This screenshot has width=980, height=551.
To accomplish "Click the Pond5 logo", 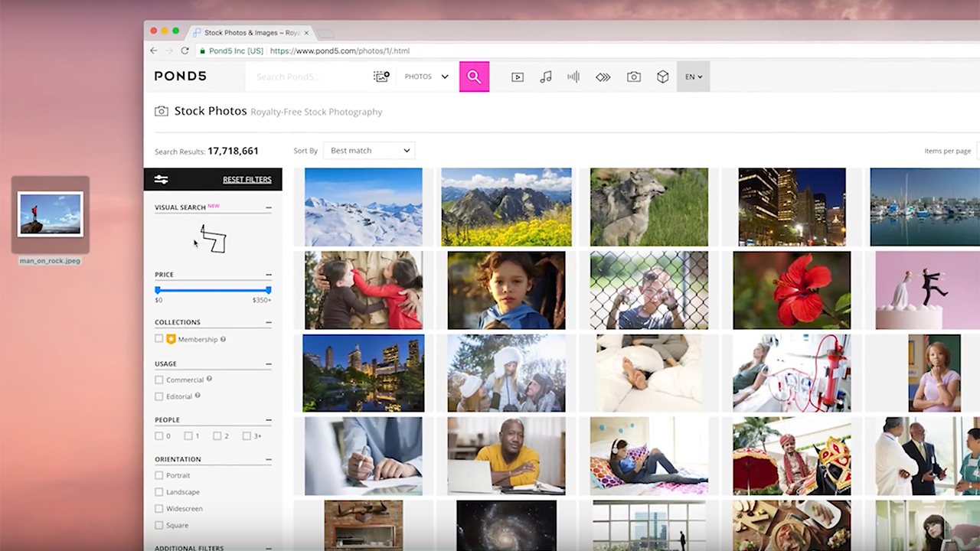I will (x=181, y=76).
